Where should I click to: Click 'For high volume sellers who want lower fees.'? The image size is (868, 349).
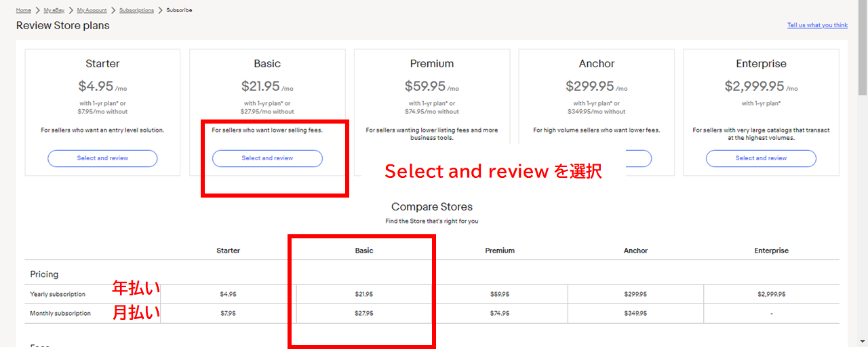pyautogui.click(x=597, y=130)
